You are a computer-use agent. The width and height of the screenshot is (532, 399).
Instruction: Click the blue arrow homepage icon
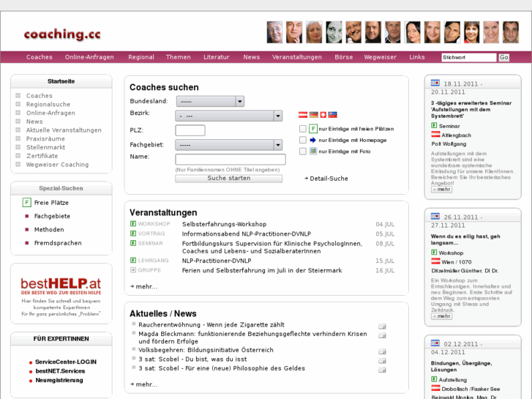(312, 140)
